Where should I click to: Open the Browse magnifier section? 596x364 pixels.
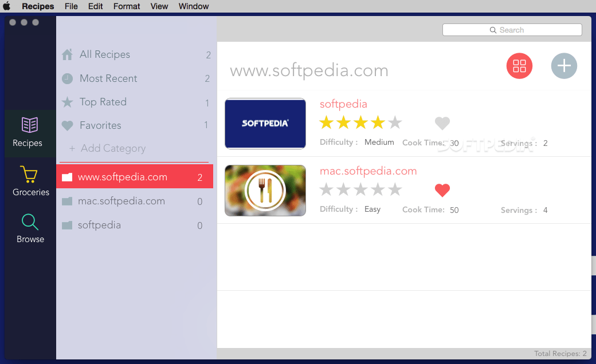(x=30, y=228)
